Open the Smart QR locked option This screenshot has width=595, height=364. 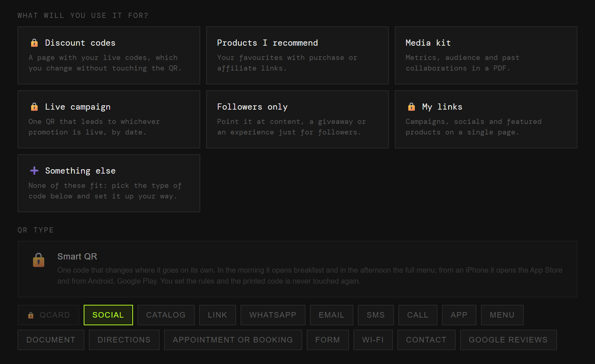tap(297, 269)
